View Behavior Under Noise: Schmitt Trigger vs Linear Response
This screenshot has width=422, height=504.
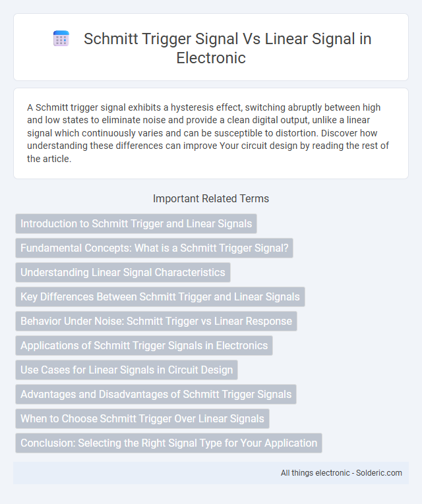click(x=156, y=321)
